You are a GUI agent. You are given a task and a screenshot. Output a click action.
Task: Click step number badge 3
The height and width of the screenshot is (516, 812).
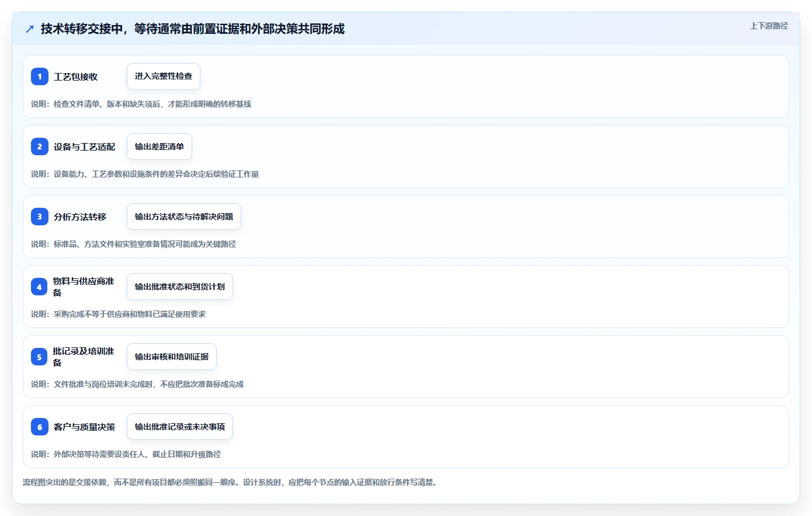[x=40, y=217]
